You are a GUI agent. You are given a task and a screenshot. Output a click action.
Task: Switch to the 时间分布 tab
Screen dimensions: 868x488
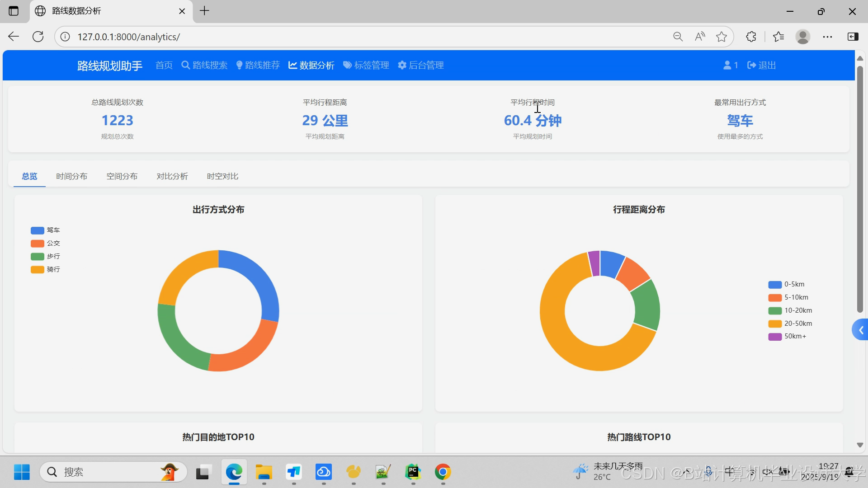pos(71,176)
